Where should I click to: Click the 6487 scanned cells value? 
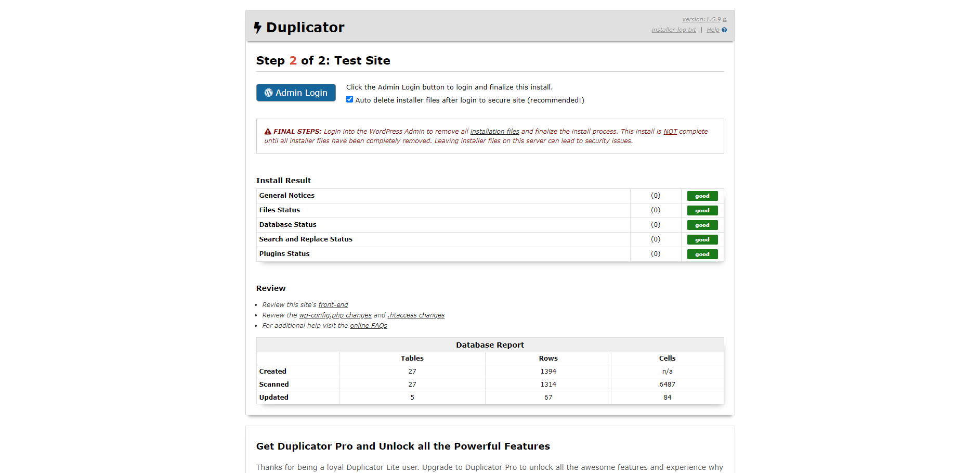click(x=668, y=385)
